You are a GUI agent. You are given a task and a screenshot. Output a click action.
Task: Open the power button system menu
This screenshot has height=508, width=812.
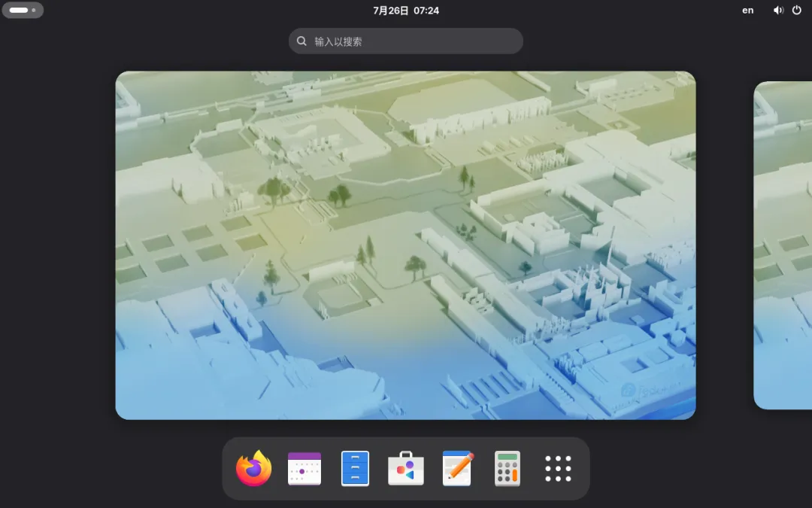pyautogui.click(x=797, y=11)
